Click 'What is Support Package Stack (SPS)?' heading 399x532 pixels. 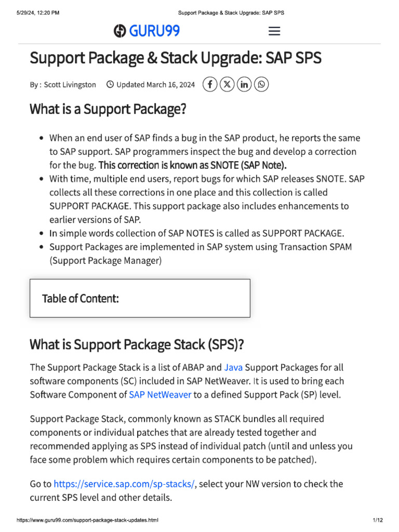[137, 344]
